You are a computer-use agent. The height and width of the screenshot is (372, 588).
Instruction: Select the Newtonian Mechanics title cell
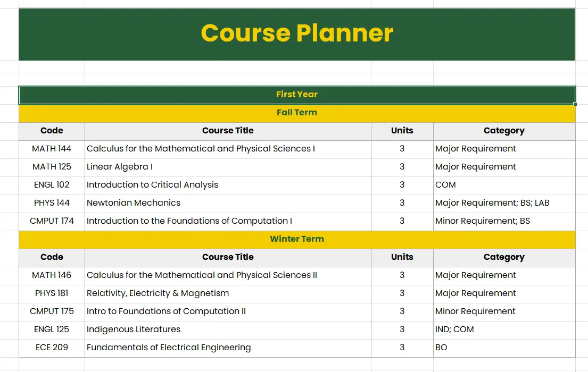click(x=227, y=203)
